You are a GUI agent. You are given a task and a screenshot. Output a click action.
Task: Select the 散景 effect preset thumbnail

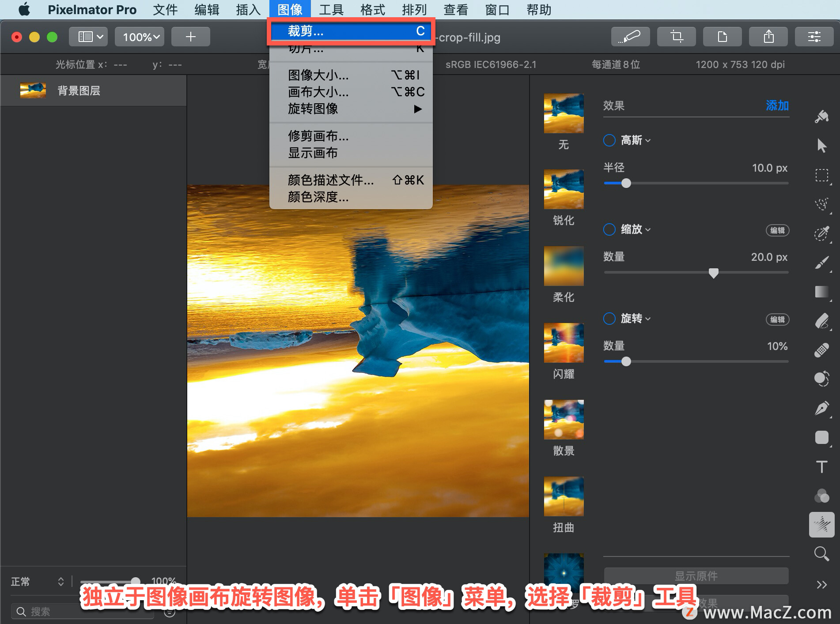point(564,420)
